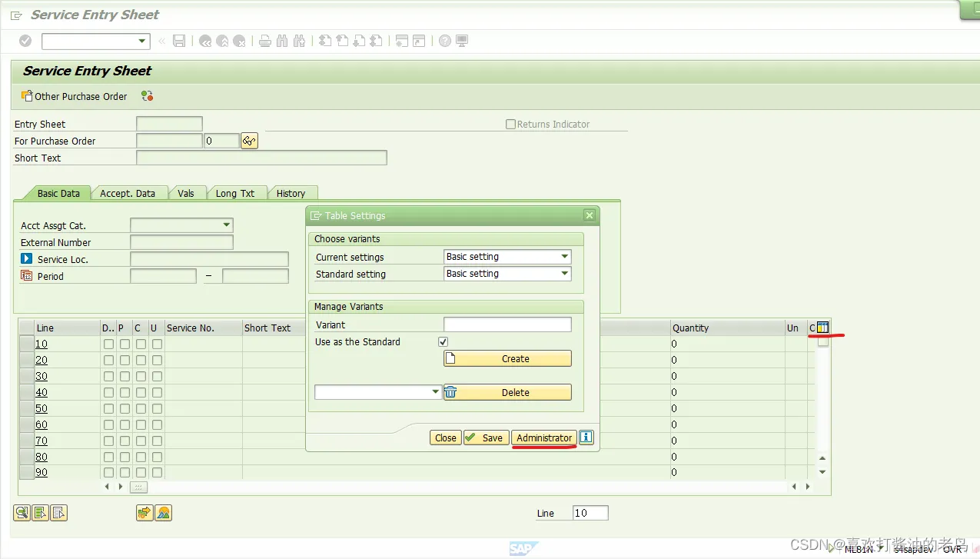Click the Create variant button
Viewport: 980px width, 559px height.
point(507,358)
